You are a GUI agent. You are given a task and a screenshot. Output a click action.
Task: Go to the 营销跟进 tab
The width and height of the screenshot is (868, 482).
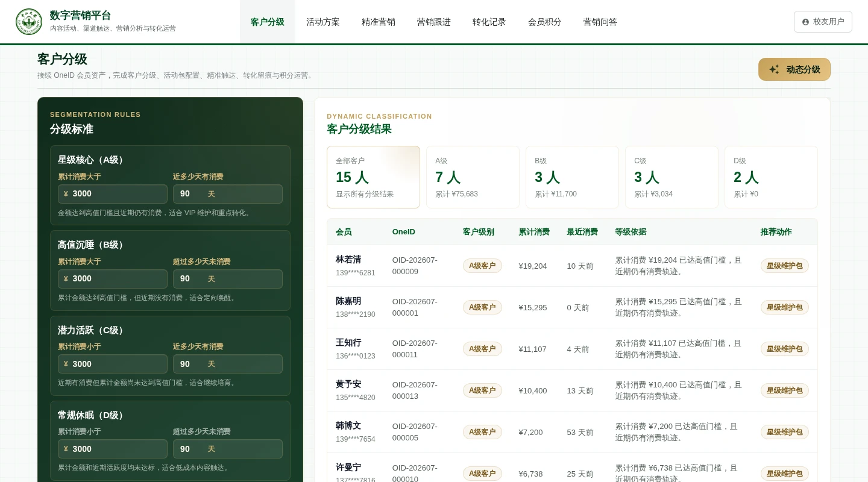pos(434,22)
